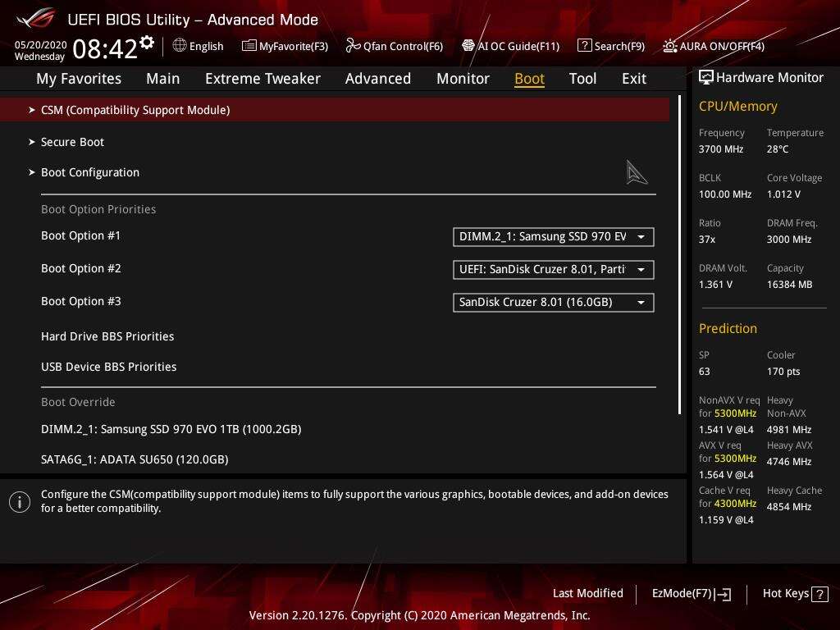Click the vertical scrollbar in boot settings

click(x=679, y=254)
